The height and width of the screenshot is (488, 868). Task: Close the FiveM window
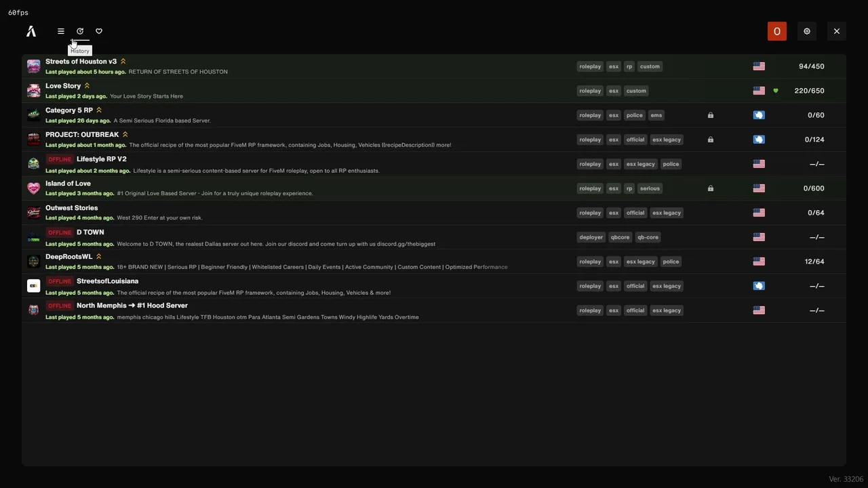tap(837, 31)
